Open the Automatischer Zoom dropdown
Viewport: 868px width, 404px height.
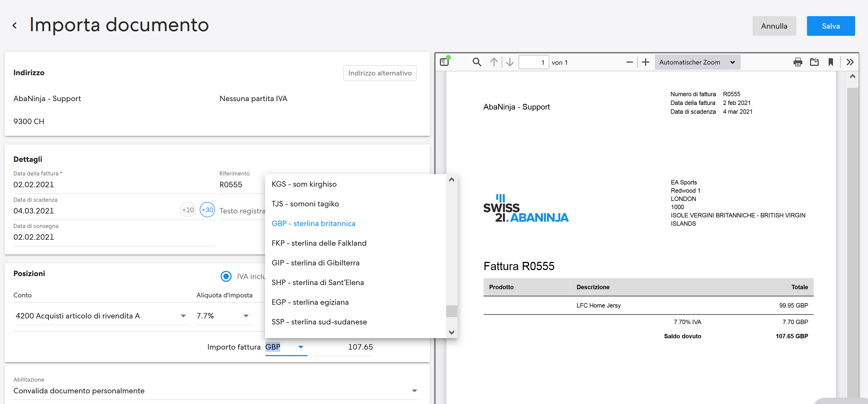[x=697, y=62]
